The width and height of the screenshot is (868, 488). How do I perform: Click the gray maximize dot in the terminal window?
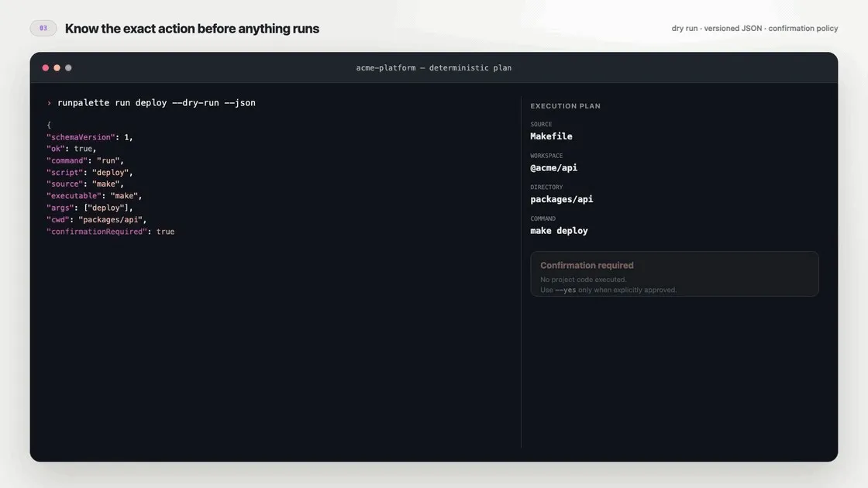point(68,68)
